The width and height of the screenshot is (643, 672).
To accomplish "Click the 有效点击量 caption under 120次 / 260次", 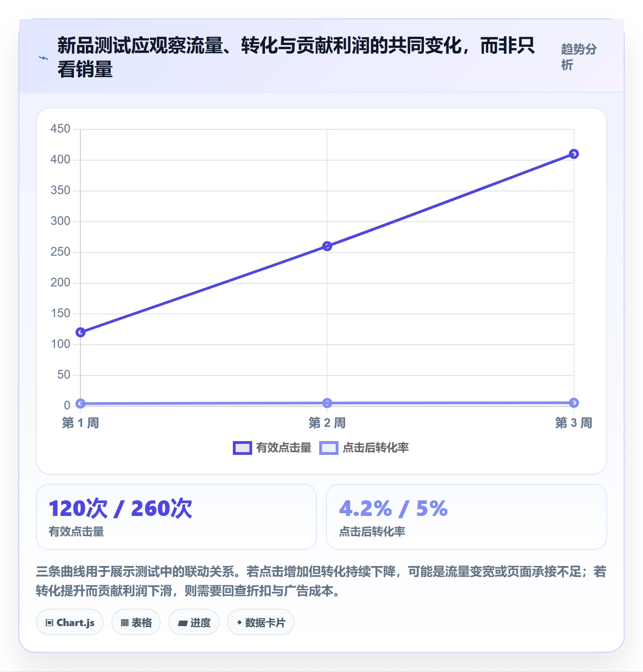I will [x=76, y=532].
